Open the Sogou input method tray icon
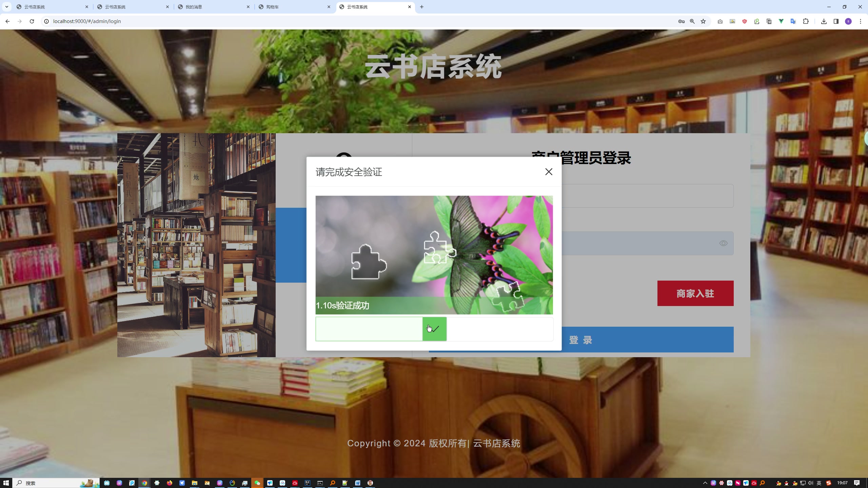This screenshot has height=488, width=868. coord(829,483)
